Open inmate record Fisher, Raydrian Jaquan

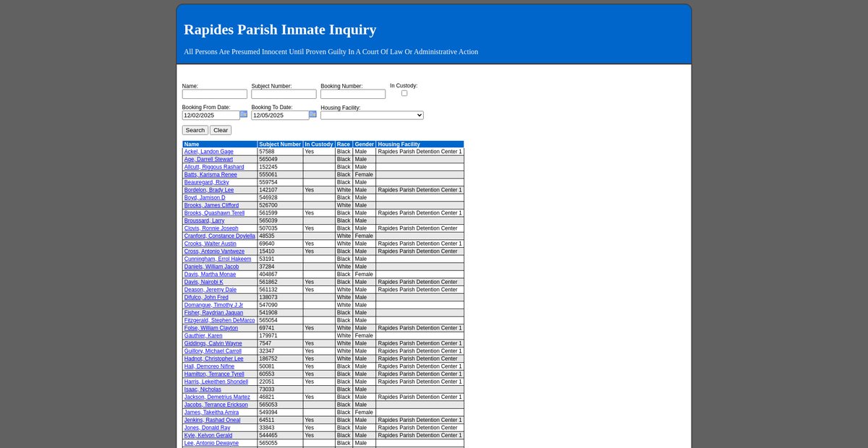click(213, 313)
